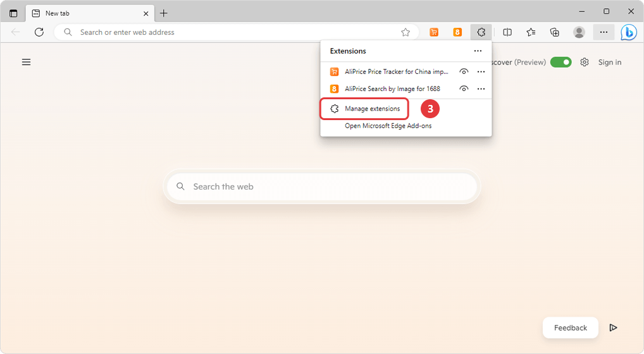The height and width of the screenshot is (354, 644).
Task: Click the Search the web input box
Action: click(x=321, y=186)
